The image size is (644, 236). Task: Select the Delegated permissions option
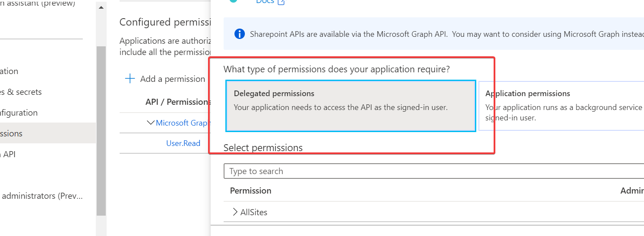click(351, 106)
